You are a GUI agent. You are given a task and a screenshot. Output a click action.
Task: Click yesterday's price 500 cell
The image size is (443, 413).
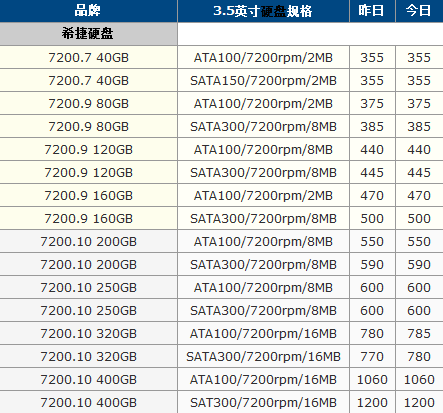(x=372, y=218)
